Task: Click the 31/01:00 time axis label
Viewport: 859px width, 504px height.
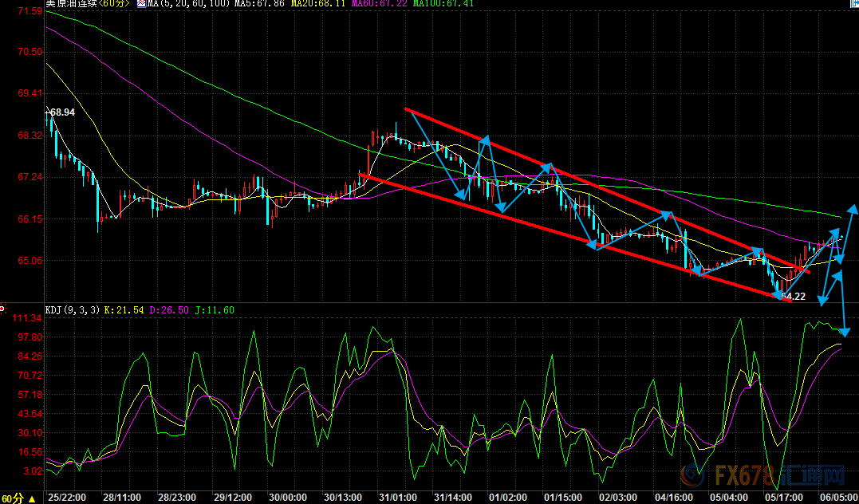Action: (400, 497)
